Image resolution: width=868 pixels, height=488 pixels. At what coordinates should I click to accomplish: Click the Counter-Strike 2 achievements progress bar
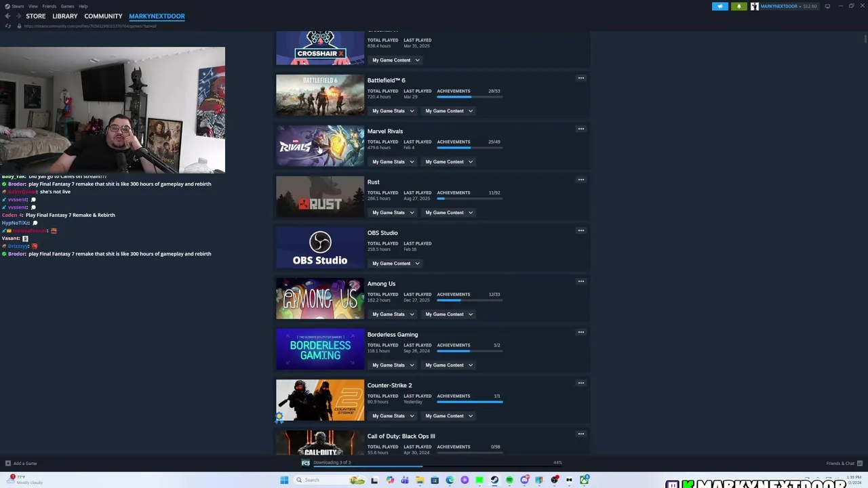click(x=470, y=402)
